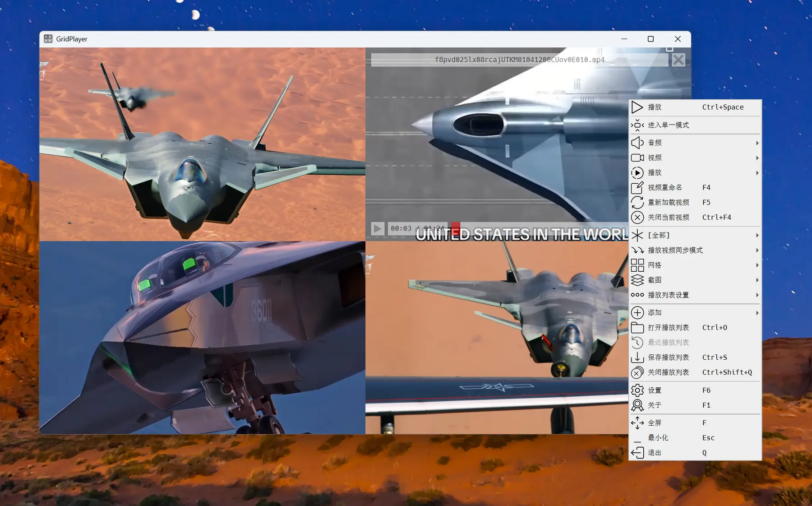Select the top-left fighter jet video tile
The height and width of the screenshot is (506, 812).
point(202,144)
